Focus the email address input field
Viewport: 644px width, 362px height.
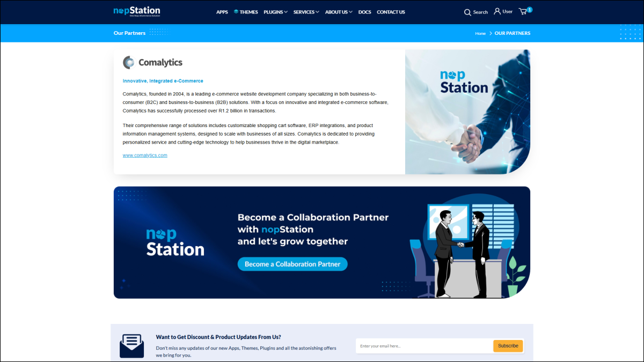(x=425, y=346)
